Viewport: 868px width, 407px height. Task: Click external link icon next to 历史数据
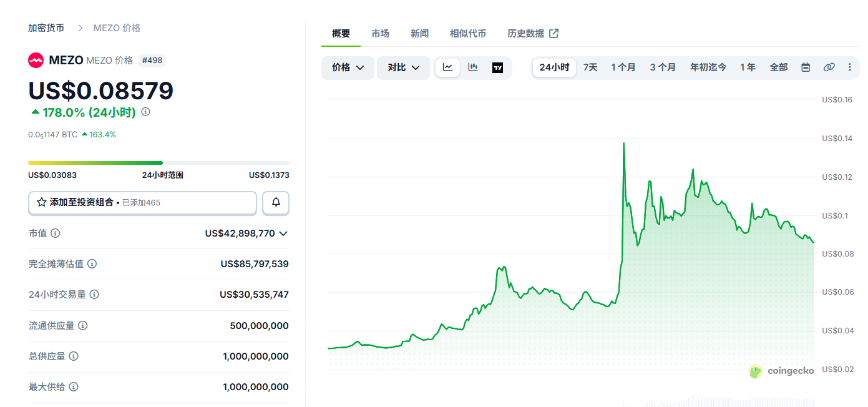click(x=553, y=34)
